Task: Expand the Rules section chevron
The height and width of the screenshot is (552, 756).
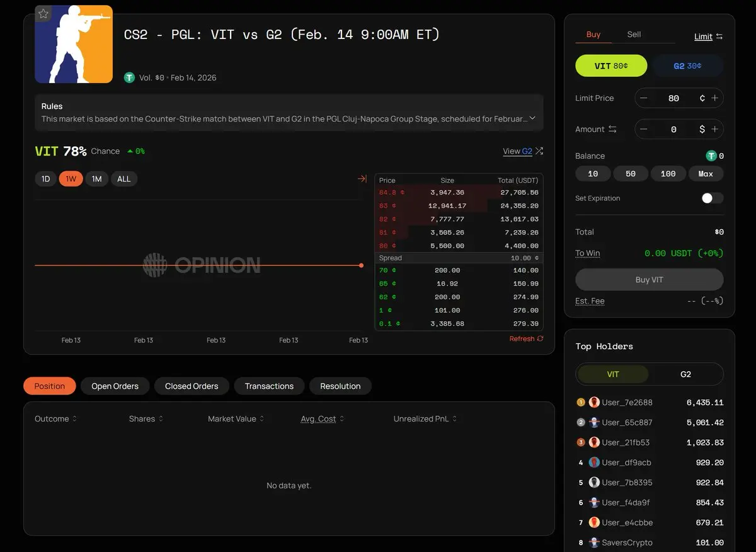Action: click(x=532, y=118)
